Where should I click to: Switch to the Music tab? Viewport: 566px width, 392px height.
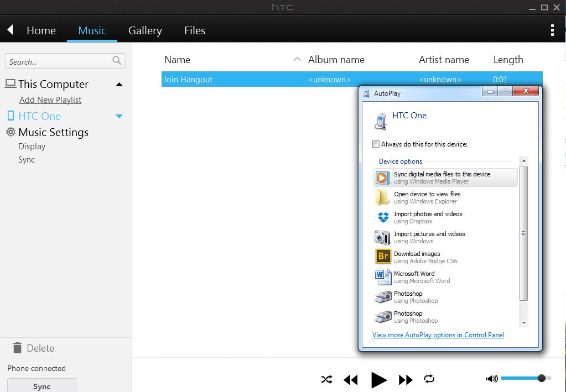92,30
